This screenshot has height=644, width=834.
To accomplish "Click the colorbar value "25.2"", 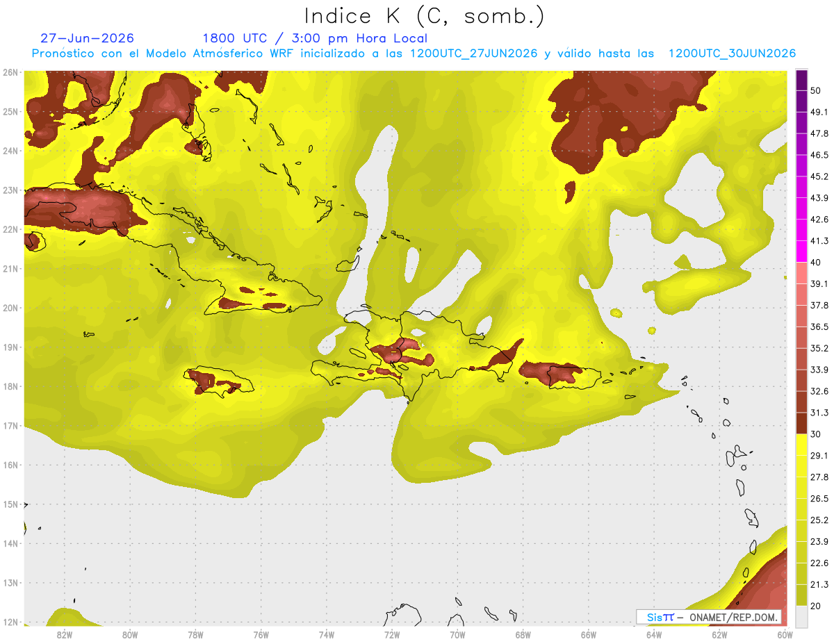I will click(x=819, y=520).
